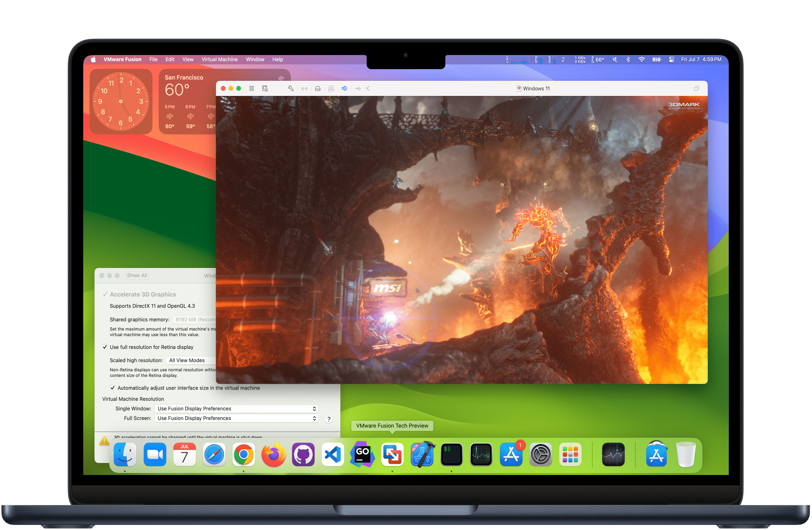Open Bluetooth menu bar icon
Viewport: 812px width, 530px height.
coord(628,59)
